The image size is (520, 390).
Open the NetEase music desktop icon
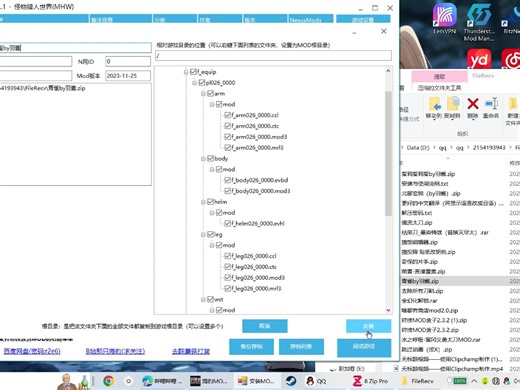point(512,59)
